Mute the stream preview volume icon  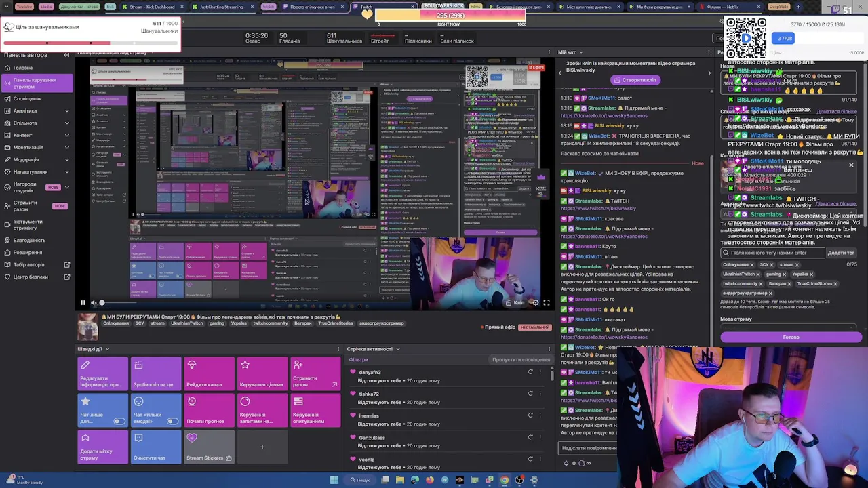pyautogui.click(x=94, y=303)
